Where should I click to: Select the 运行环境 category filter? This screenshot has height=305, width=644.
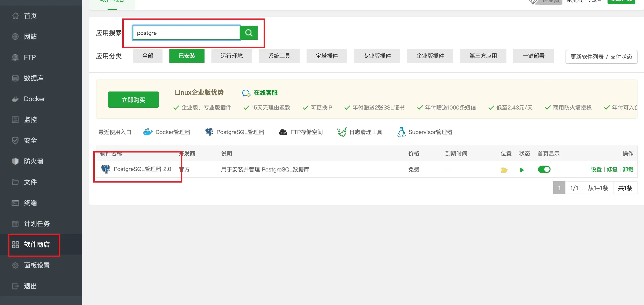(232, 56)
